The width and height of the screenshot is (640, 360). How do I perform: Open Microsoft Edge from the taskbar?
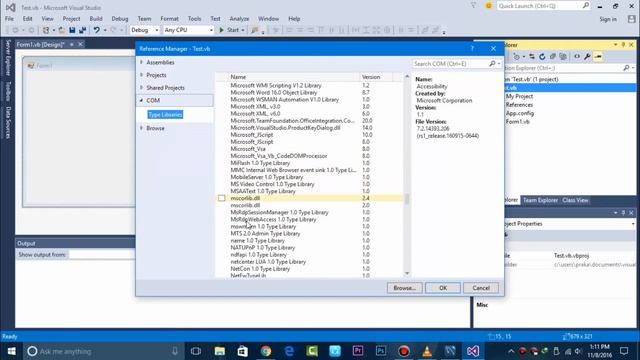pyautogui.click(x=289, y=351)
